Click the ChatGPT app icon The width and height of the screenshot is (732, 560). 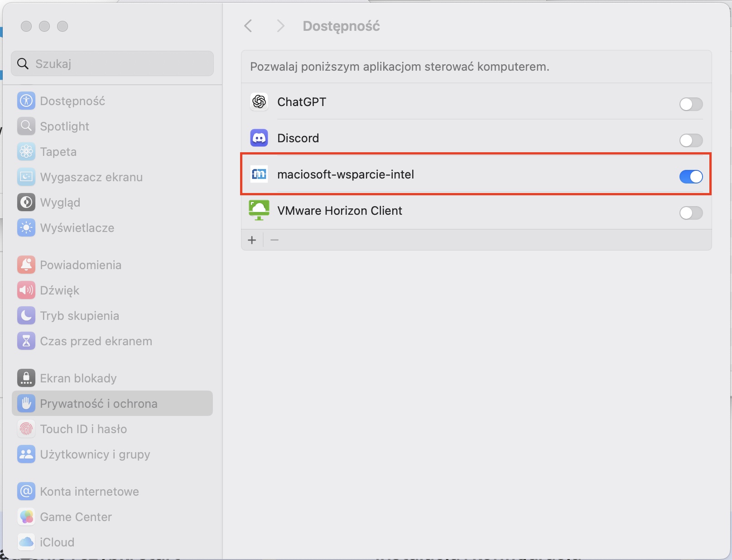tap(259, 102)
